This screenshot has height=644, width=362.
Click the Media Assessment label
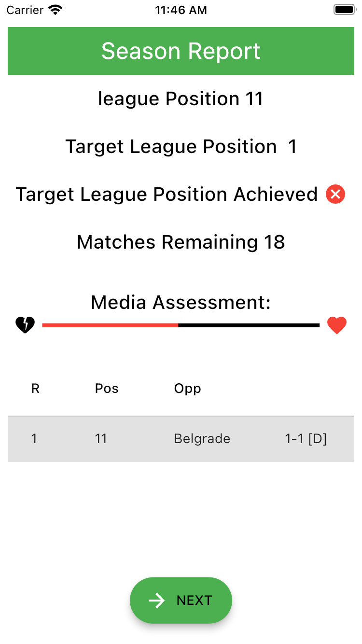(181, 303)
